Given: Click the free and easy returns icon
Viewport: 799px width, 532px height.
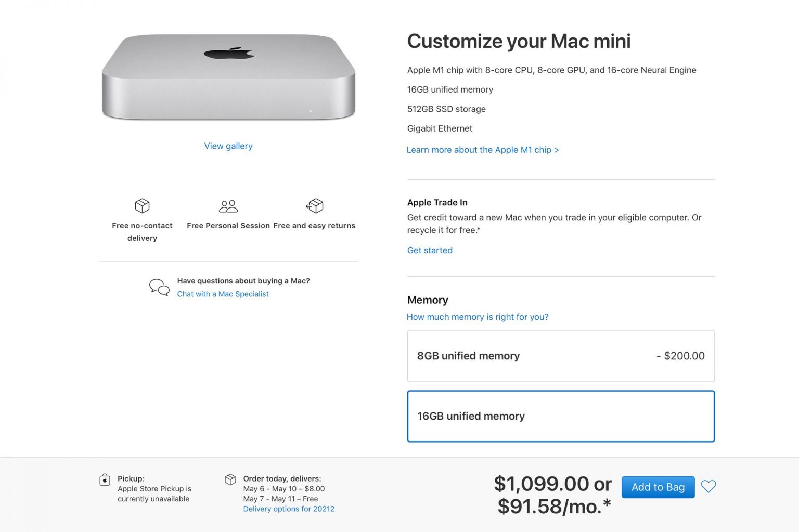Looking at the screenshot, I should 315,206.
